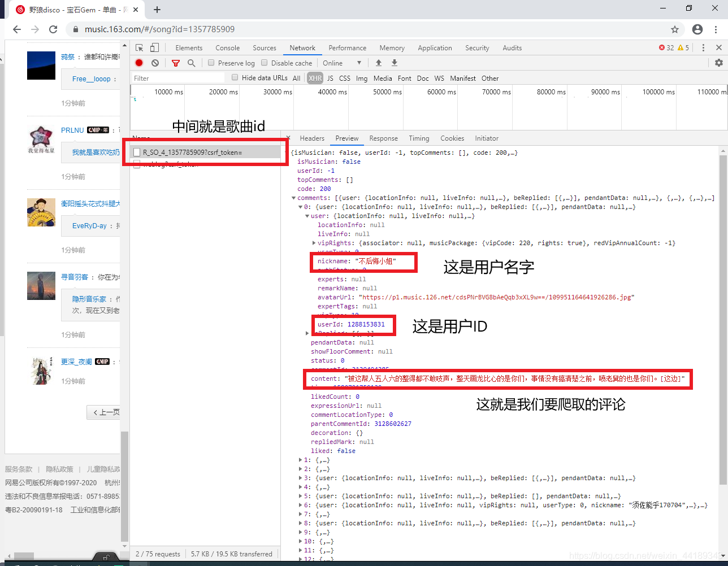Open the Timing tab
Screen dimensions: 728x566
click(x=419, y=138)
